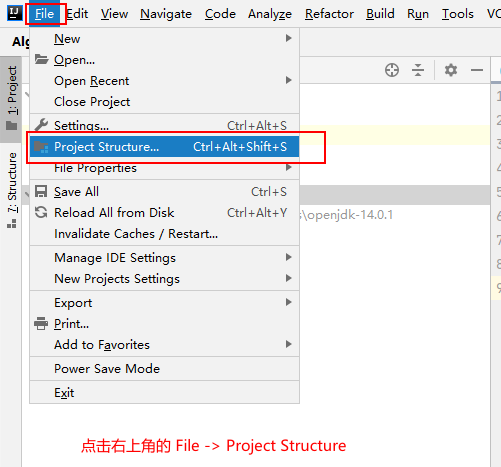Viewport: 501px width, 467px height.
Task: Open Settings... from File menu
Action: pos(164,126)
